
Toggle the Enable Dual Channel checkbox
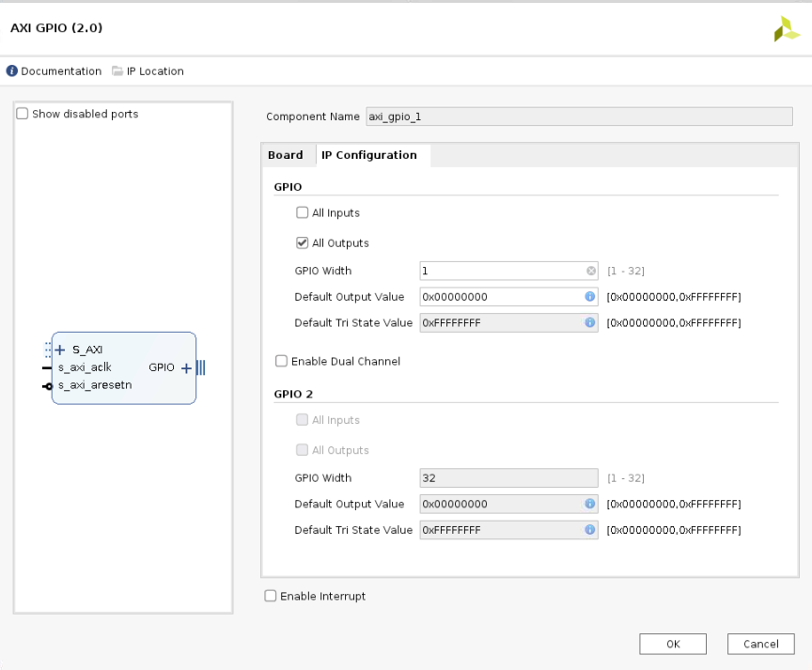281,361
